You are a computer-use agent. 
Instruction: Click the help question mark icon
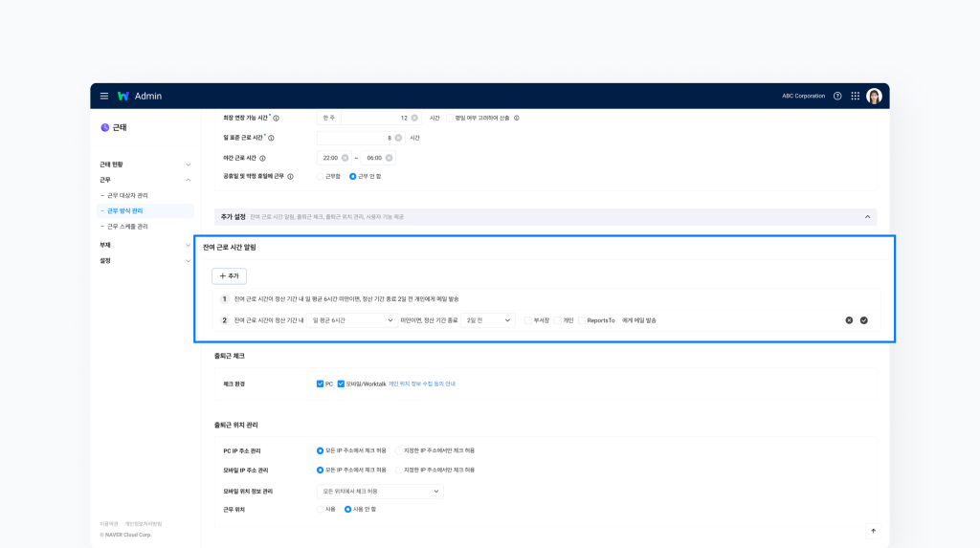tap(837, 96)
